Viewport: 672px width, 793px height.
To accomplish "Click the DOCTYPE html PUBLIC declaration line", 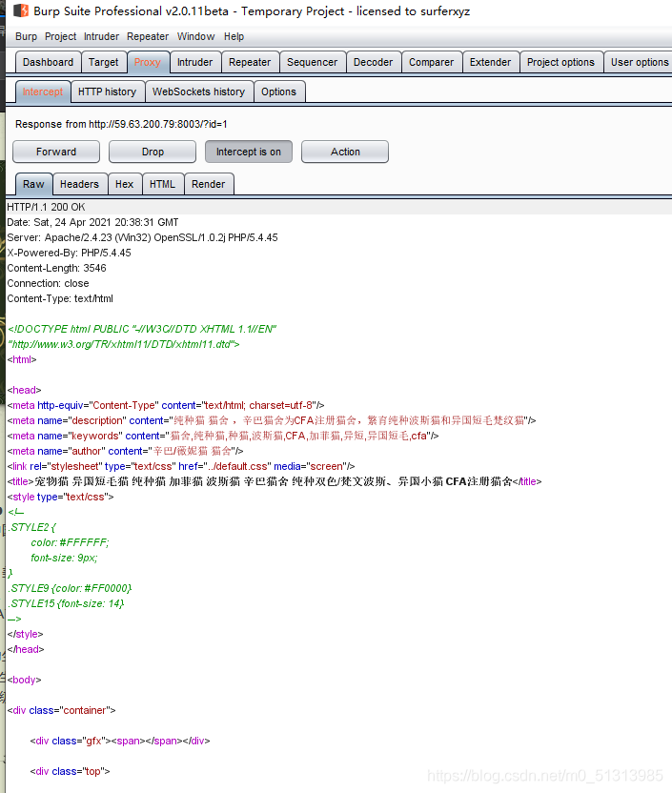I will pos(142,329).
